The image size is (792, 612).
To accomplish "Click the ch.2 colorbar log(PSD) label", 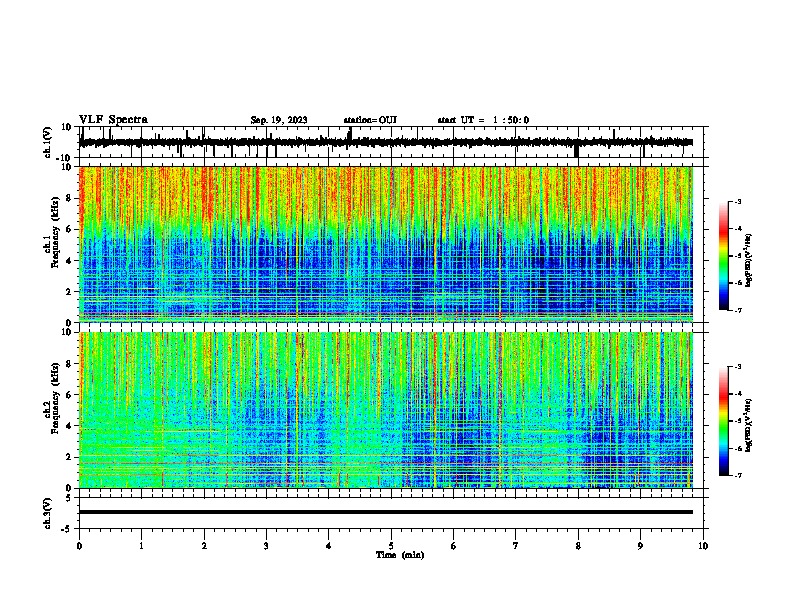I will [x=748, y=425].
